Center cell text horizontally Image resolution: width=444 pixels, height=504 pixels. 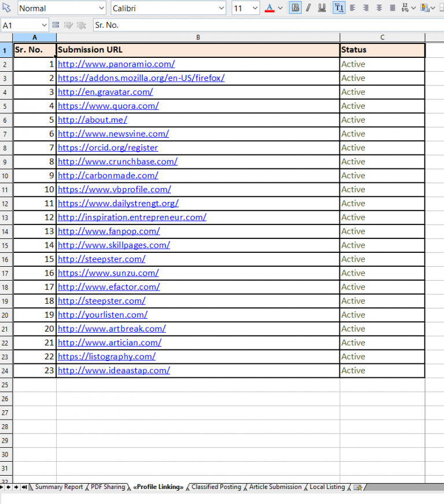coord(379,8)
